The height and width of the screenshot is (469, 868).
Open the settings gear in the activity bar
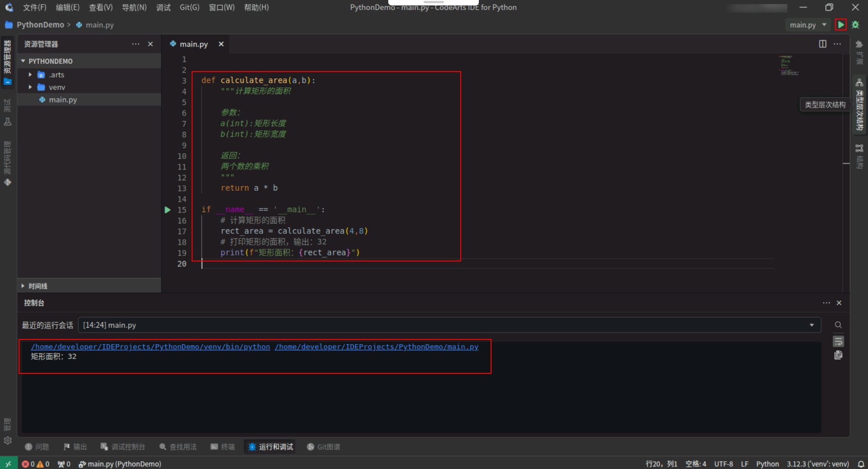point(8,440)
